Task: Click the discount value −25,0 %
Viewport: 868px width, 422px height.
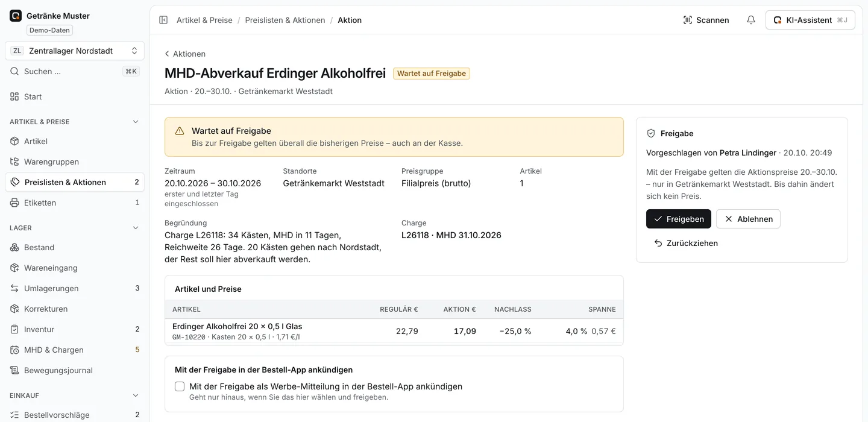Action: coord(515,331)
